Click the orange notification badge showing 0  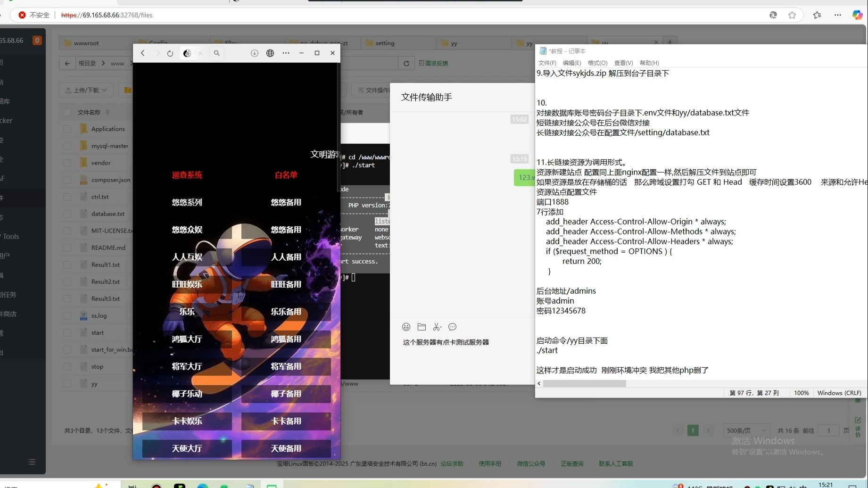(37, 41)
